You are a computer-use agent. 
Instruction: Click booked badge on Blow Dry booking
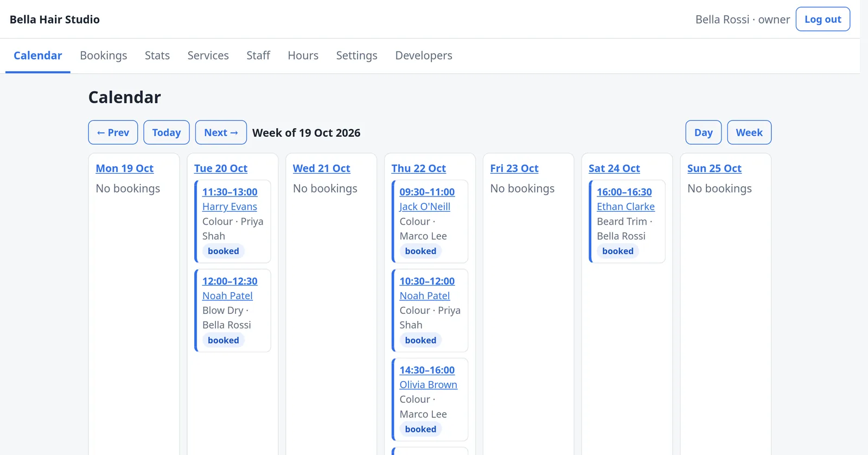pos(224,340)
